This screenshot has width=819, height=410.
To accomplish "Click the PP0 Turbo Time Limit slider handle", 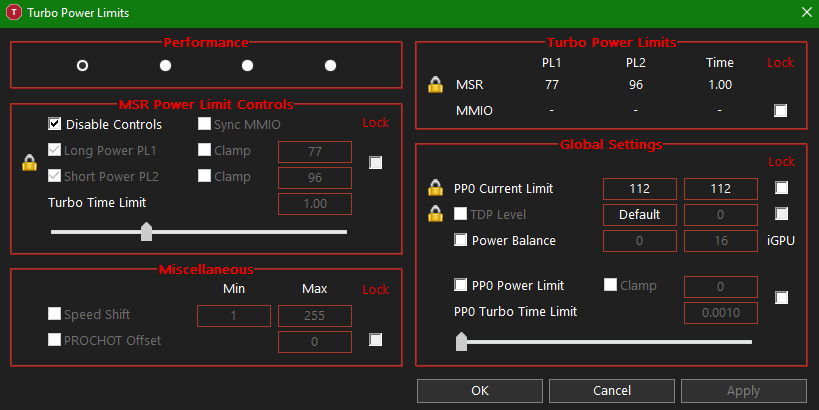I will (461, 342).
